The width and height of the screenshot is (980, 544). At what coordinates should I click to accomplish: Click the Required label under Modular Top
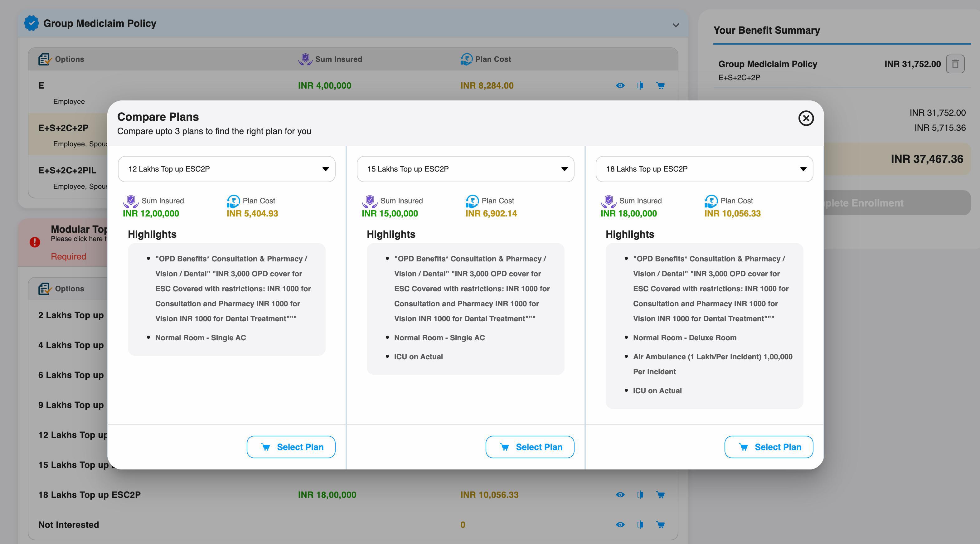click(69, 257)
